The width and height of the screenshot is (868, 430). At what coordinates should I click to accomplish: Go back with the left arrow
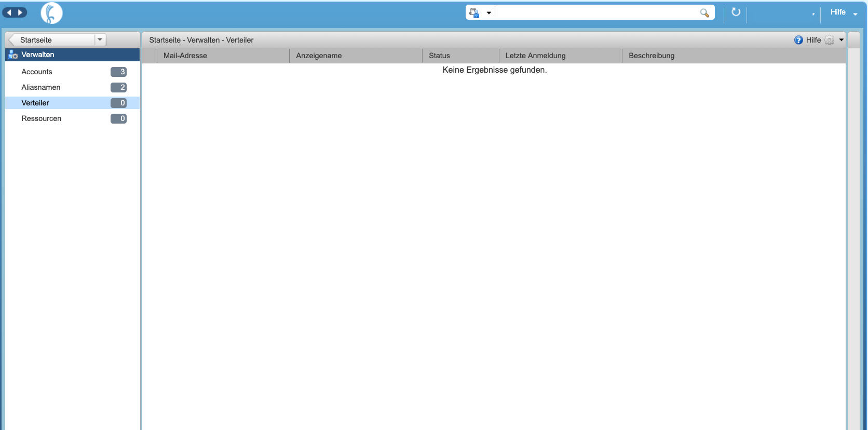(9, 12)
